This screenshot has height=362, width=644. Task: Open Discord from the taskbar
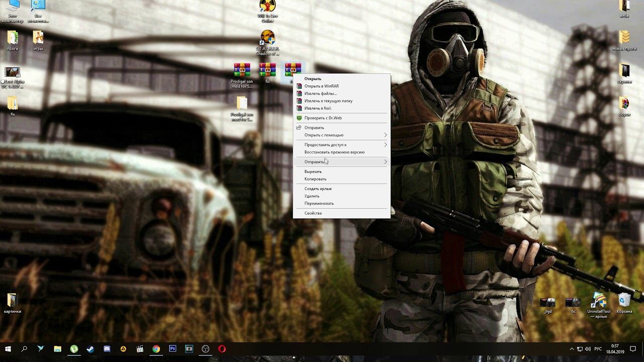tap(107, 349)
